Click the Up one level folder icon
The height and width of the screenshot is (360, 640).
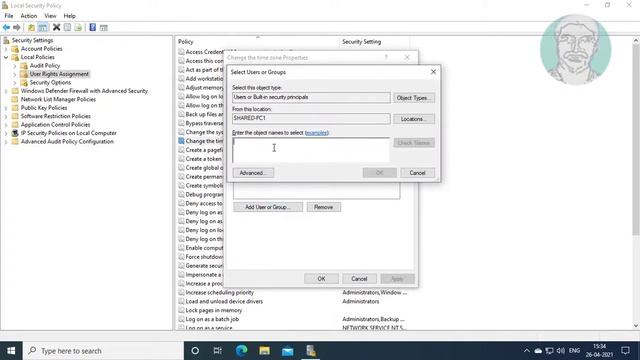point(31,27)
